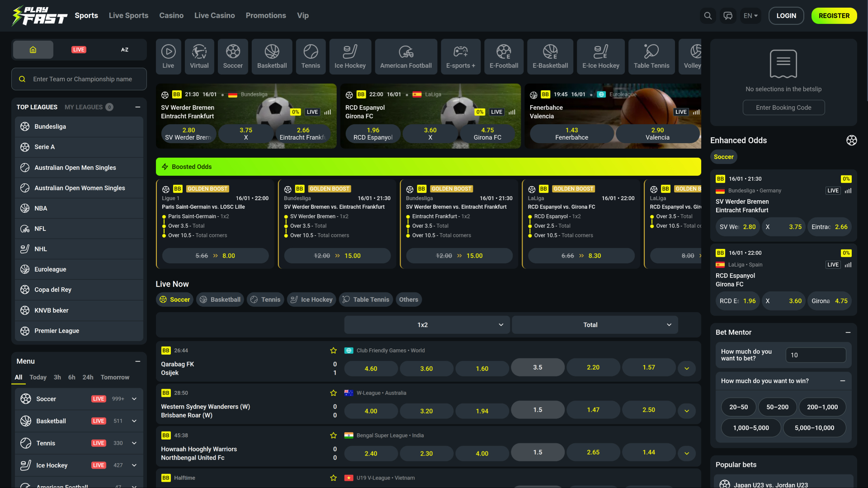Favorite the Howraah Hooghly Warriors match
Viewport: 868px width, 488px height.
pyautogui.click(x=333, y=435)
